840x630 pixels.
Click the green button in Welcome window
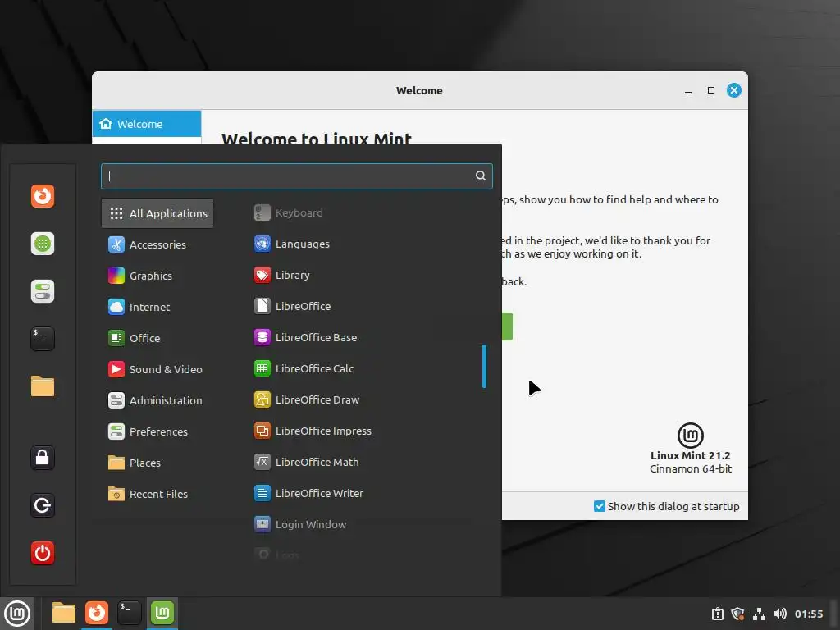coord(507,326)
